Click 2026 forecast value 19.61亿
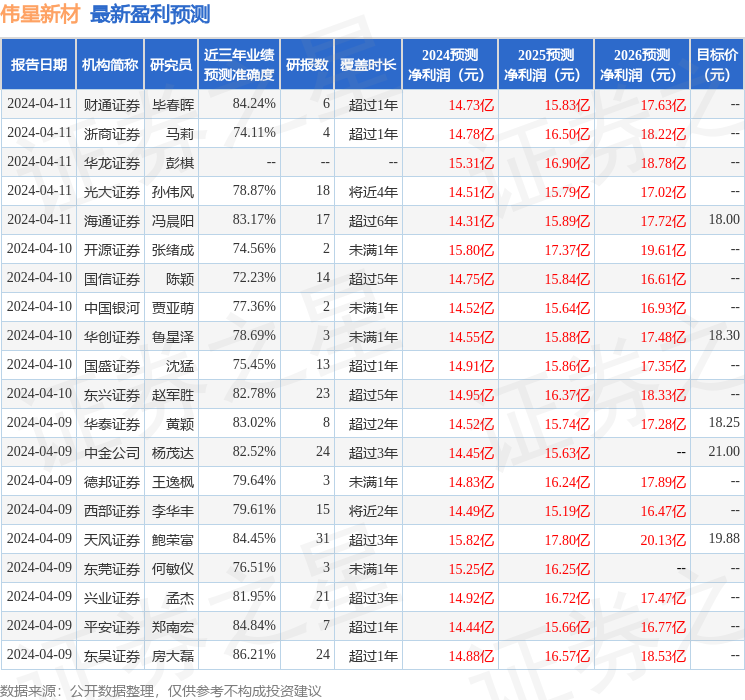Image resolution: width=745 pixels, height=700 pixels. click(x=663, y=249)
